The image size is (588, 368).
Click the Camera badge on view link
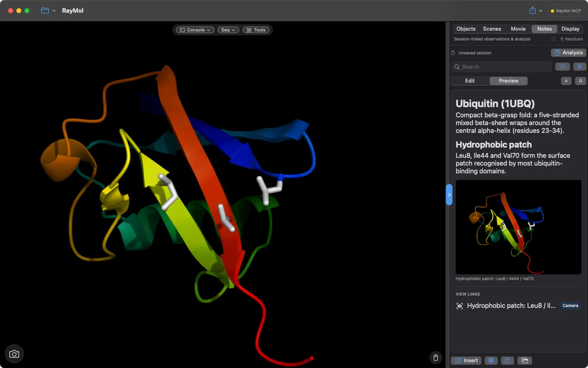coord(570,306)
